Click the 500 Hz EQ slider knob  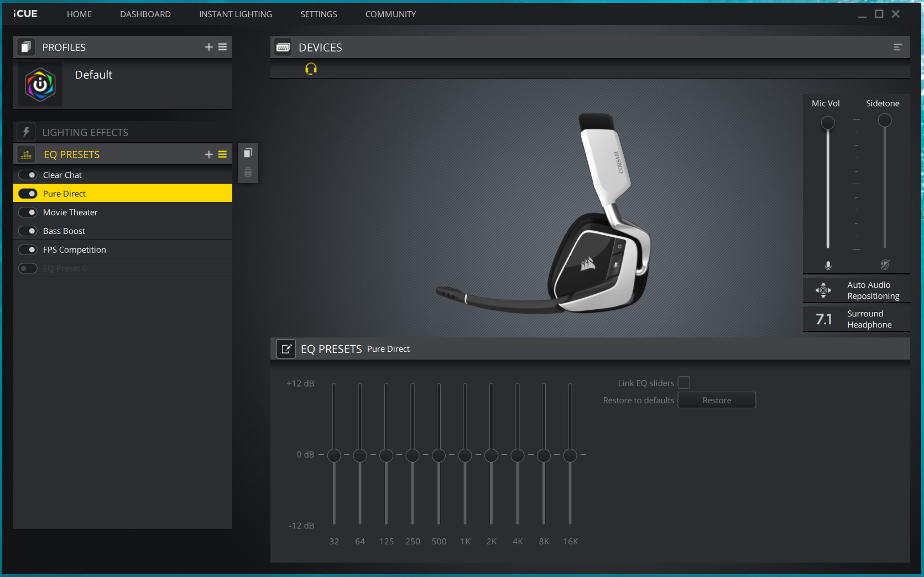(438, 455)
